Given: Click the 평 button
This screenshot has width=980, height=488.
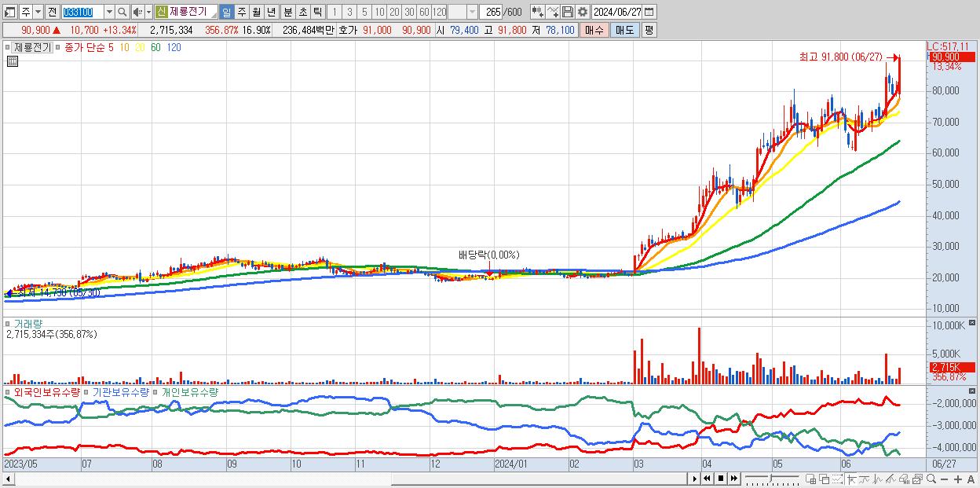Looking at the screenshot, I should point(649,30).
